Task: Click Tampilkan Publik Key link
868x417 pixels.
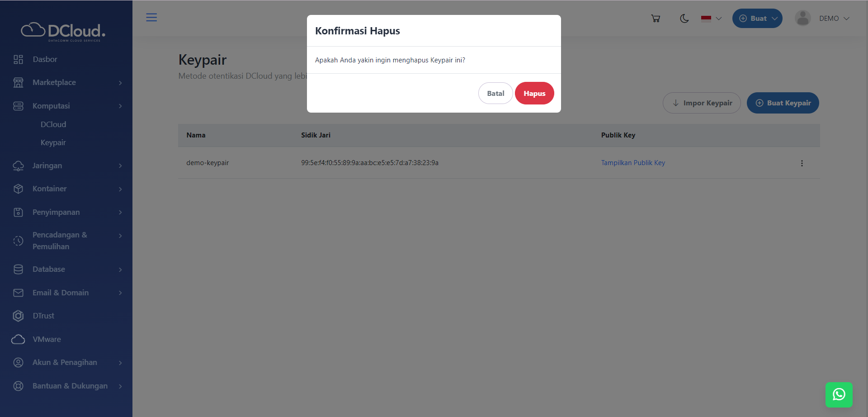Action: click(x=632, y=163)
